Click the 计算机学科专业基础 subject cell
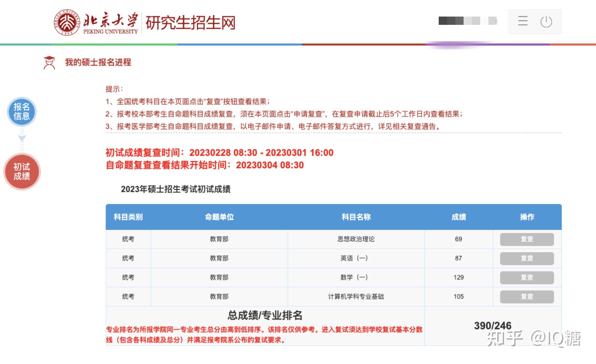Viewport: 596px width, 364px height. (356, 296)
